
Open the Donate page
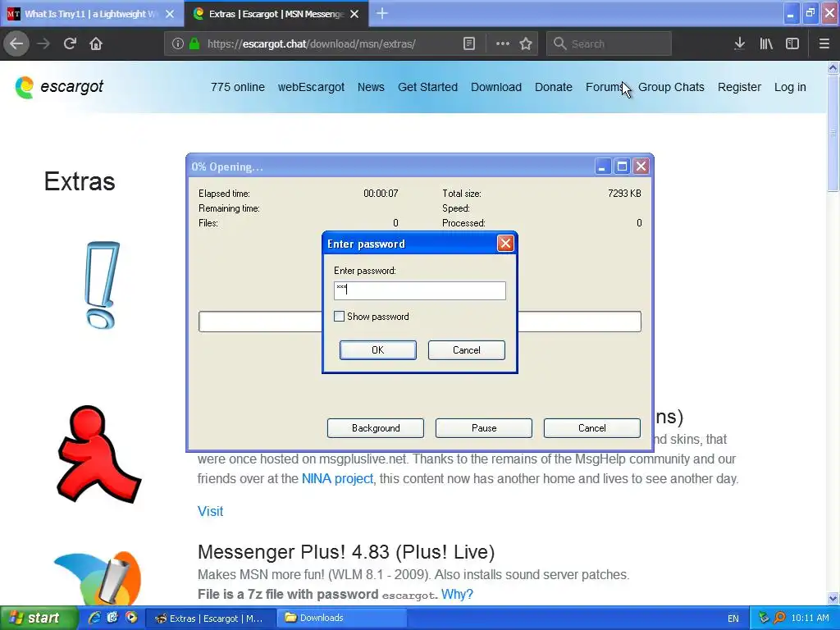pyautogui.click(x=554, y=87)
